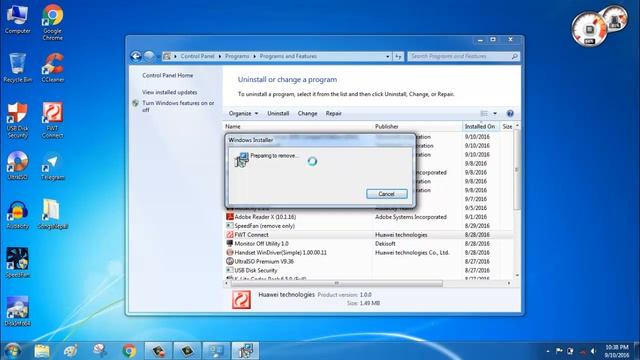
Task: Select USB Disk Security list row
Action: point(368,271)
